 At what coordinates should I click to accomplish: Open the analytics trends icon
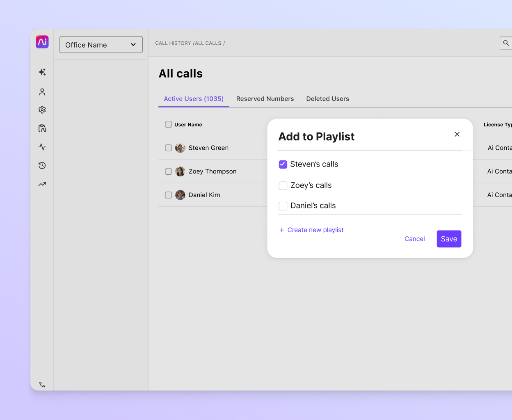42,184
